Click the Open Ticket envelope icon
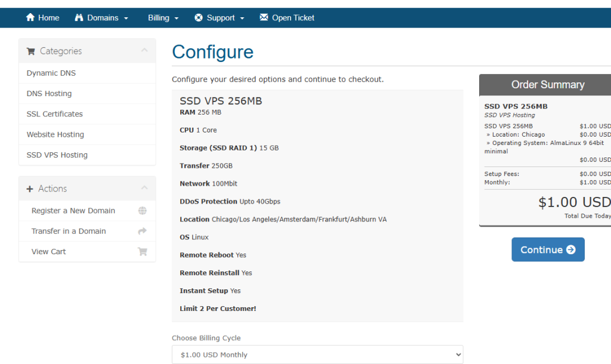Viewport: 611px width, 364px height. tap(264, 18)
